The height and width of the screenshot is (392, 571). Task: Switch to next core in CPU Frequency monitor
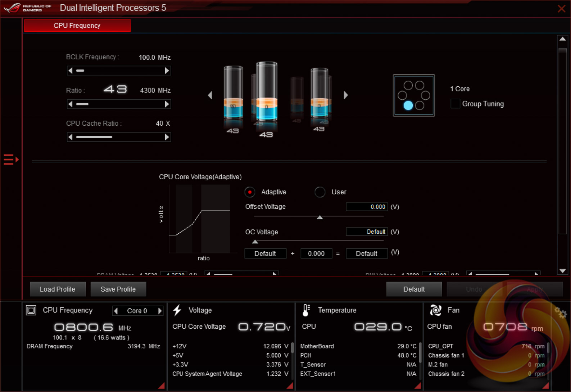(160, 311)
